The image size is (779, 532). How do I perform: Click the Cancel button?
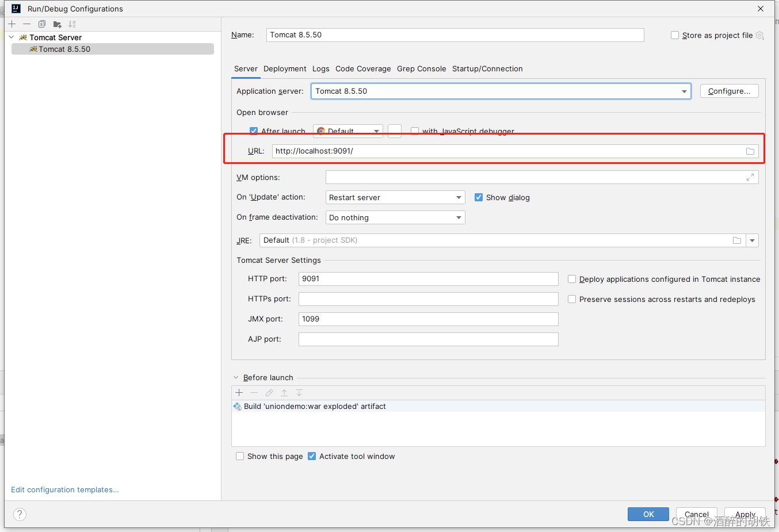pos(697,514)
